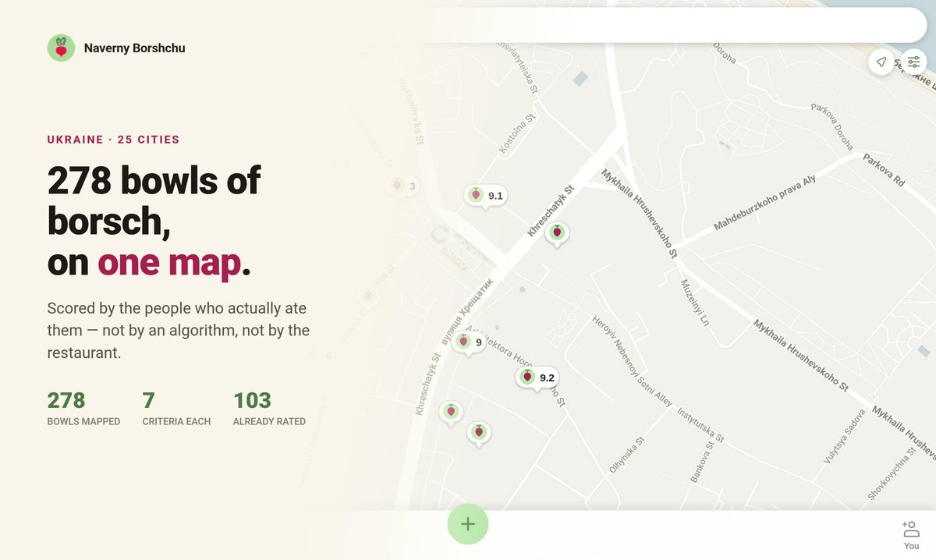Click the beet logo beside Naverny Borshchu
The height and width of the screenshot is (560, 936).
pyautogui.click(x=61, y=48)
